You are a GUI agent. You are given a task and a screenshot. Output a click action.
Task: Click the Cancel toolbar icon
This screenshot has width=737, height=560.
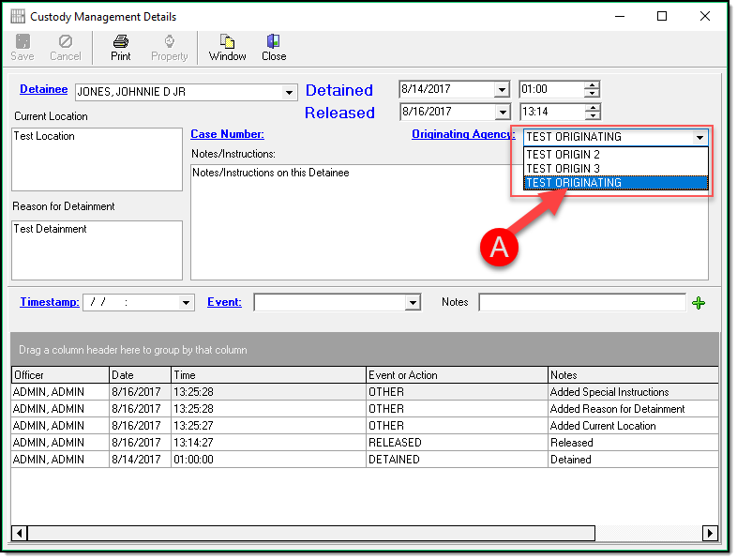[x=66, y=42]
